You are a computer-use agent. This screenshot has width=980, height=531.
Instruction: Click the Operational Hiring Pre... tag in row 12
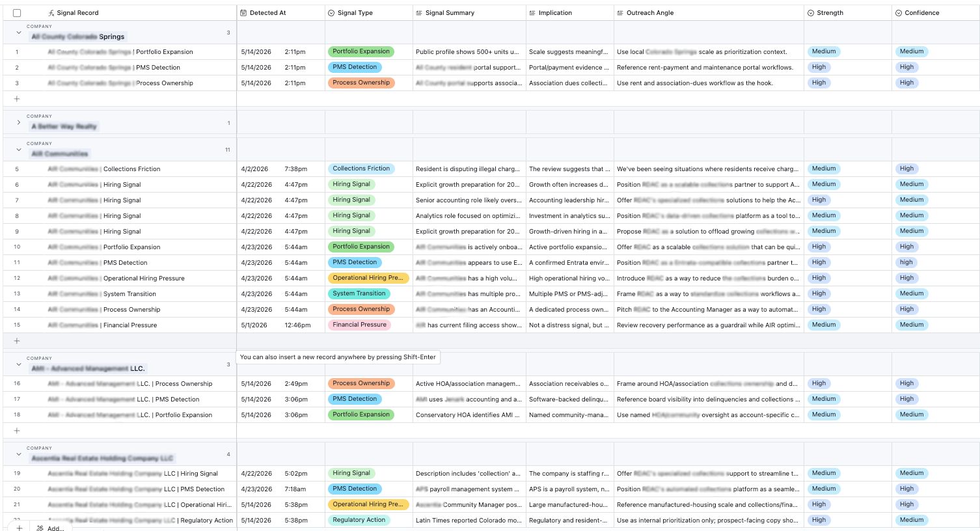[368, 278]
